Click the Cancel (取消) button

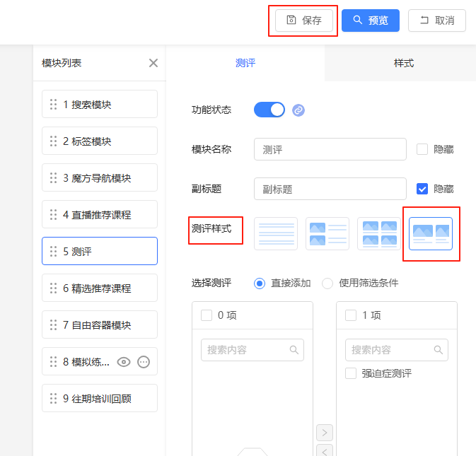point(437,21)
